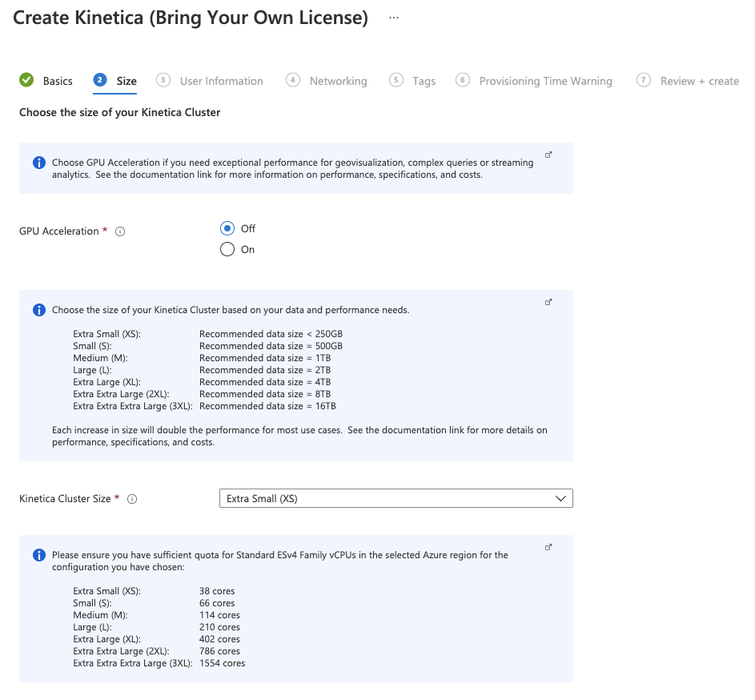755x700 pixels.
Task: Click the '210 cores' value
Action: click(219, 627)
